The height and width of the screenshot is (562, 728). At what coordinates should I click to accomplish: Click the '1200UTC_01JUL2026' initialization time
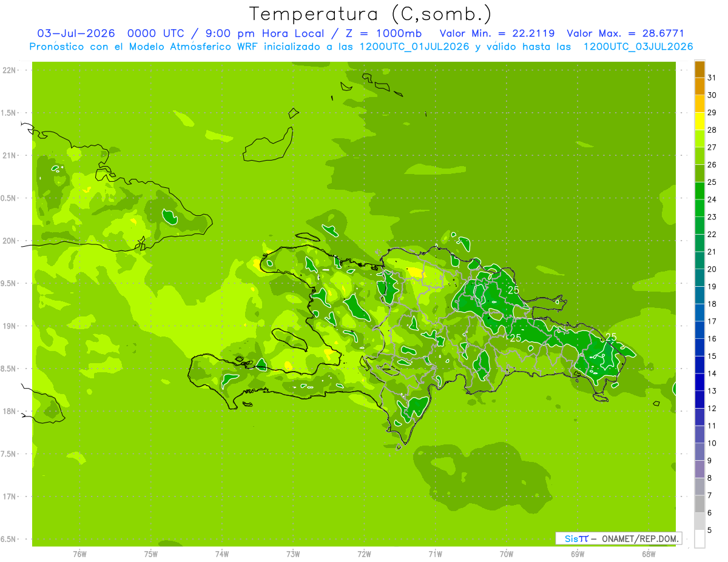414,47
